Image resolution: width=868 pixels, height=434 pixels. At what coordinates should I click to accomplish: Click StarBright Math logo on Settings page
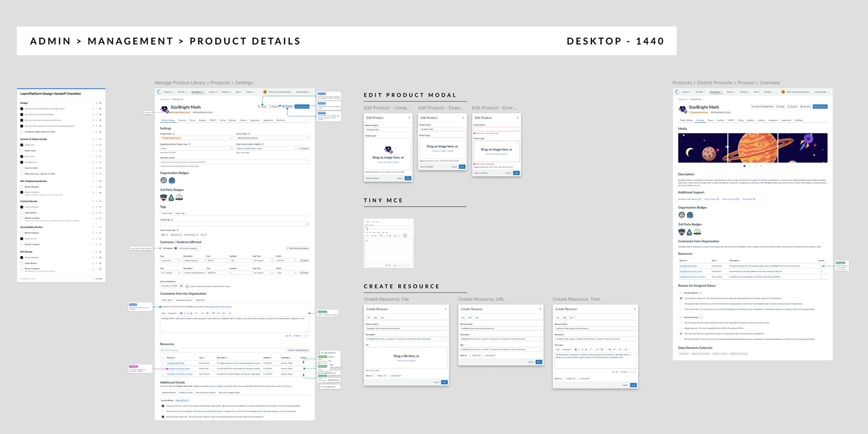164,108
